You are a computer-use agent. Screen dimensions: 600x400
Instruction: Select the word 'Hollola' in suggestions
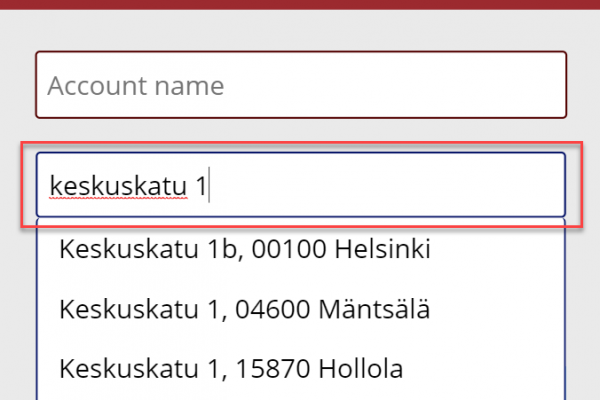click(x=361, y=369)
